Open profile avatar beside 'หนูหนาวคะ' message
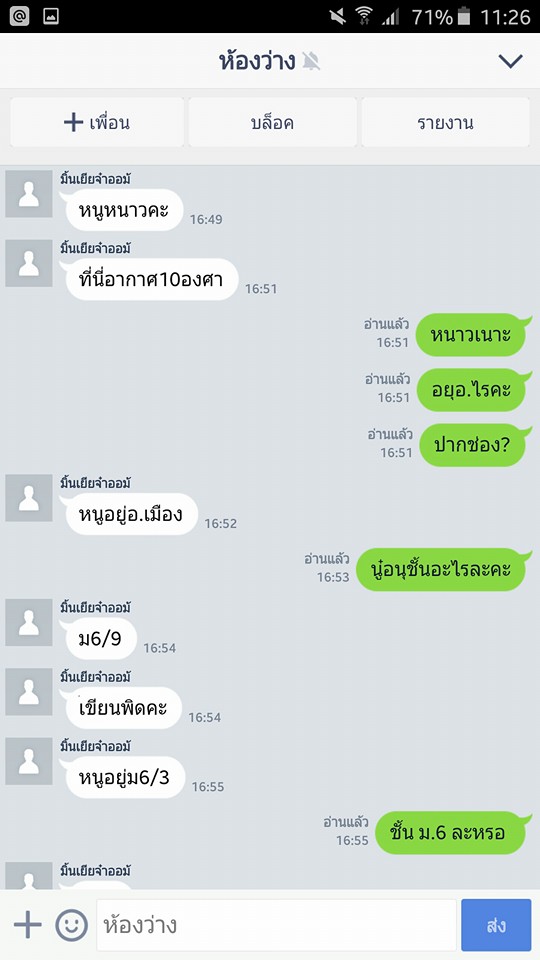The height and width of the screenshot is (960, 540). pos(29,194)
